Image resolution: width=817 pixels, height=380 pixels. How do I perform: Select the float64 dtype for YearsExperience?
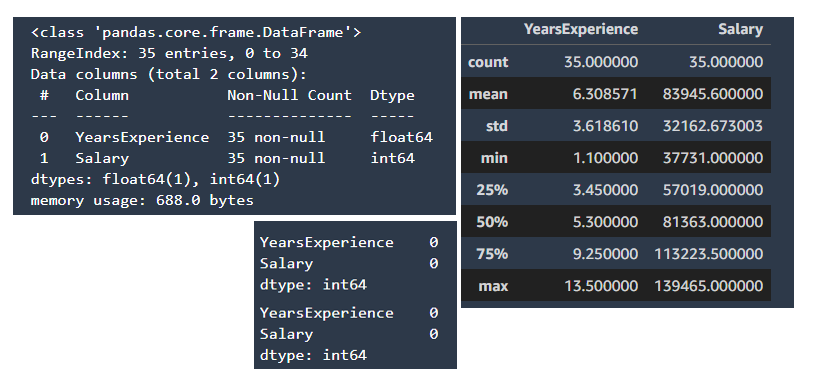click(401, 137)
